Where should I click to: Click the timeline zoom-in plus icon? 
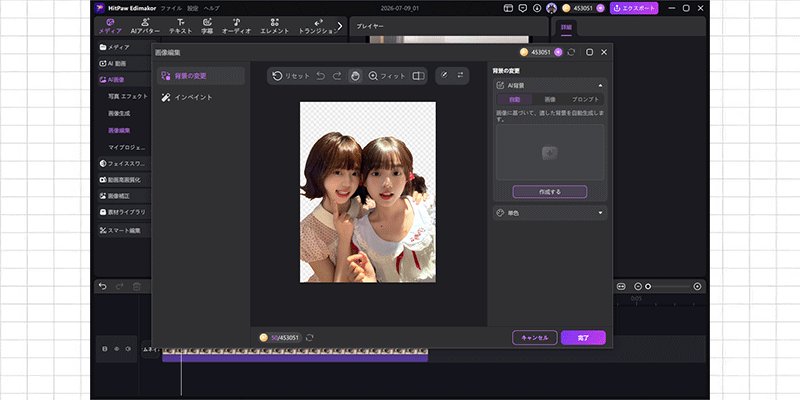pos(697,287)
